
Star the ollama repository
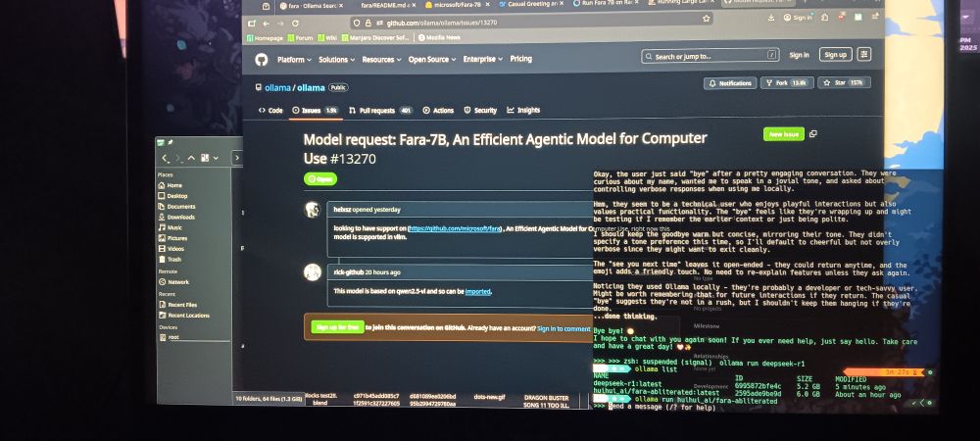point(844,82)
